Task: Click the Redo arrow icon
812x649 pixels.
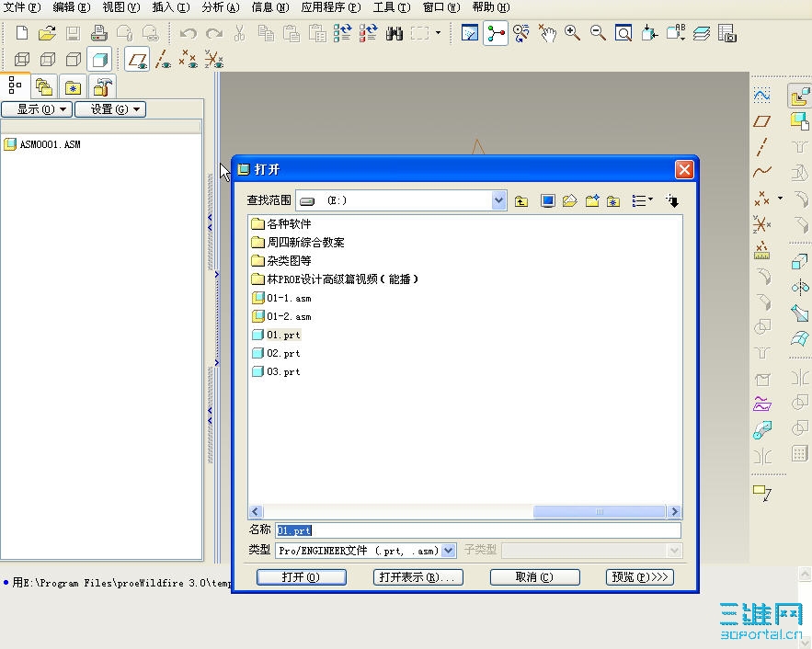Action: pyautogui.click(x=214, y=34)
